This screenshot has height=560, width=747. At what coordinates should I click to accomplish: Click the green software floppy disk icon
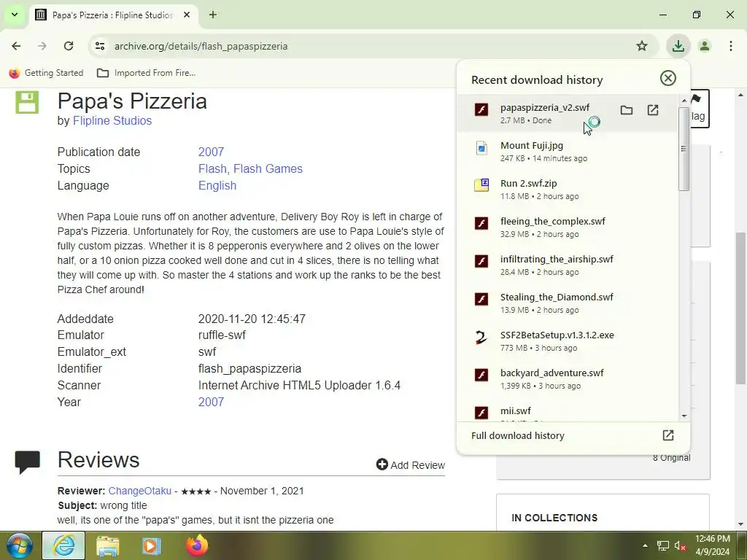coord(27,102)
